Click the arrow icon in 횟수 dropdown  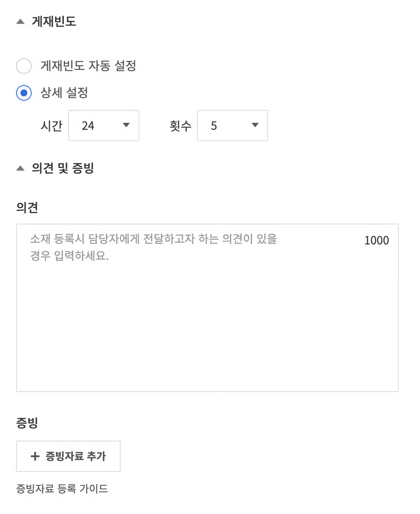(255, 125)
